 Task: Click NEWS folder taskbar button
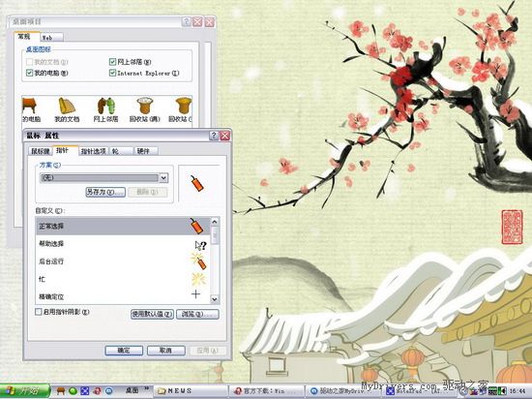coord(190,391)
